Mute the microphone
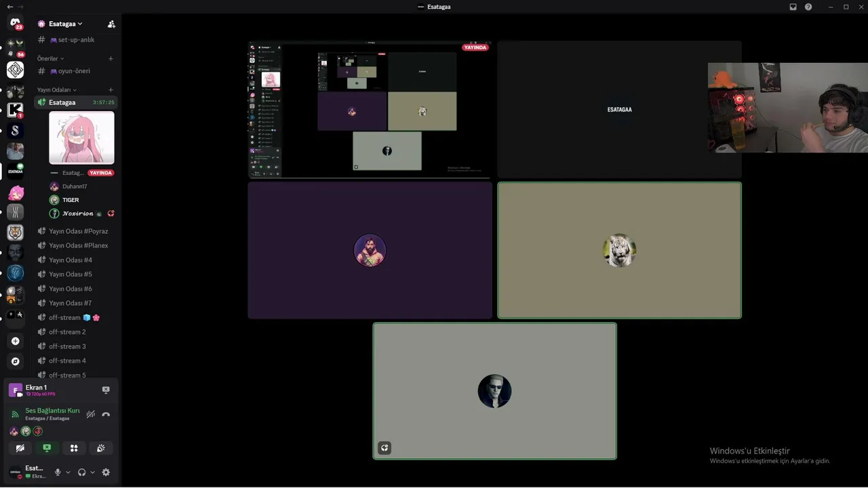 pos(58,472)
